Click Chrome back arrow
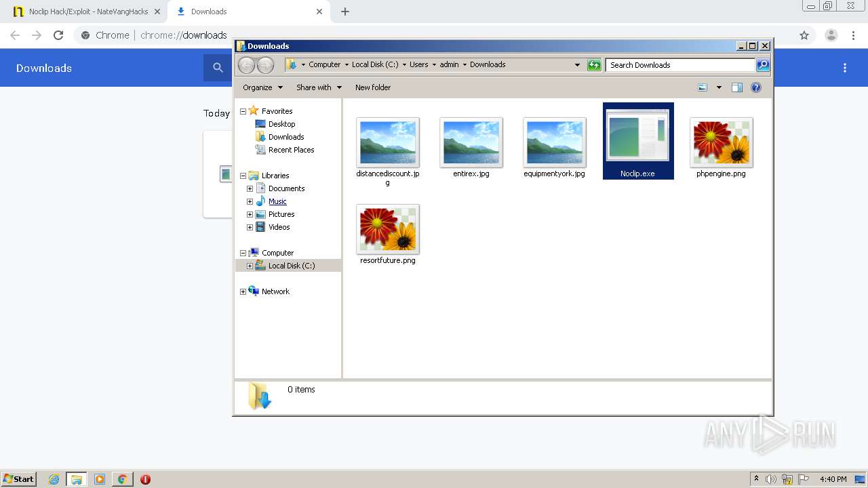Image resolution: width=868 pixels, height=488 pixels. (15, 35)
